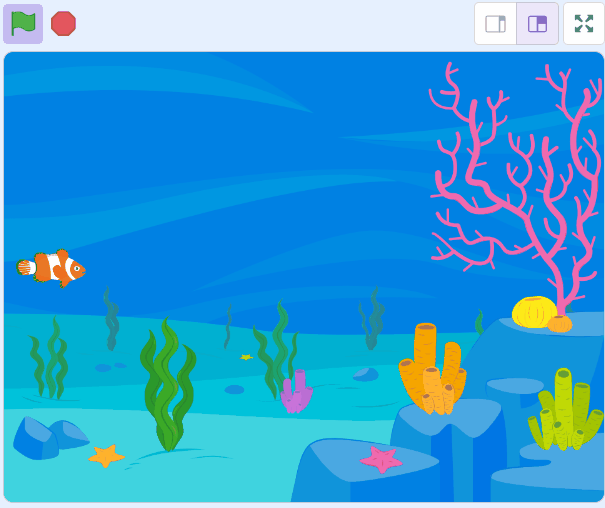Click the small purple coral
Image resolution: width=605 pixels, height=508 pixels.
295,392
